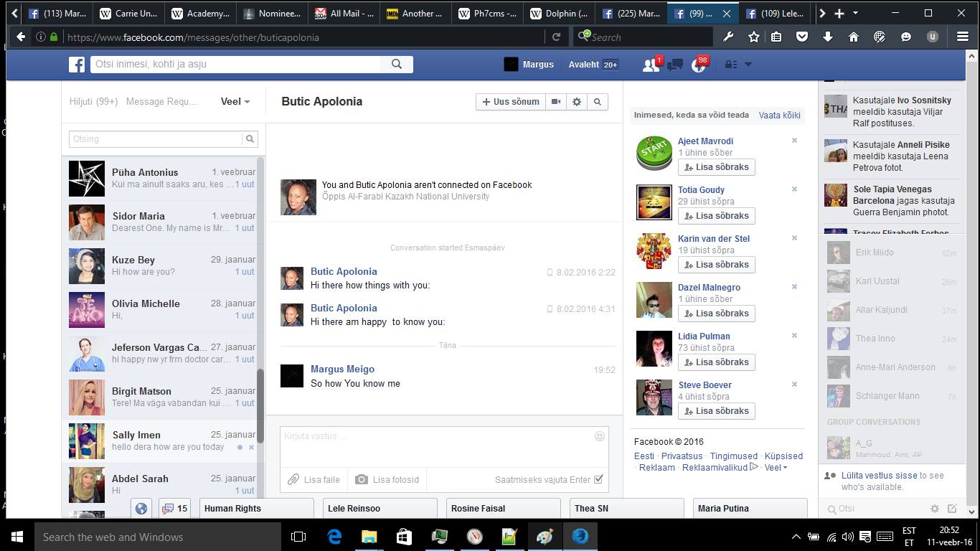
Task: Open Olivia Michelle conversation
Action: pyautogui.click(x=164, y=309)
